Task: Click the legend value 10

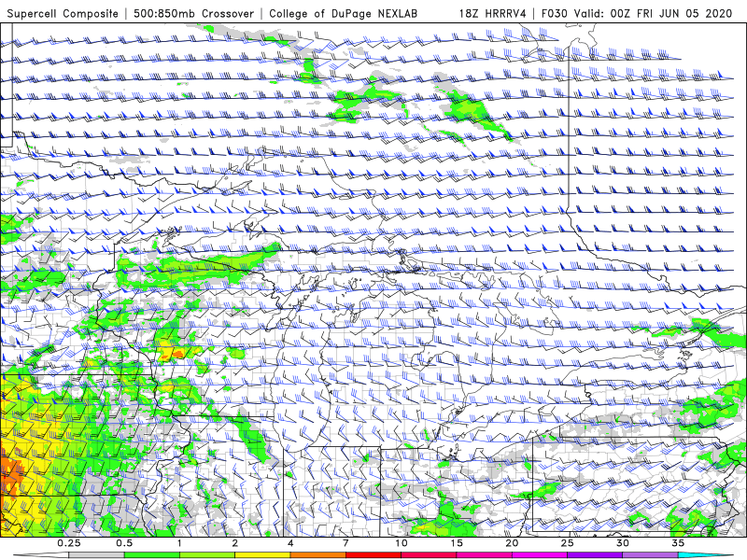Action: click(x=402, y=543)
